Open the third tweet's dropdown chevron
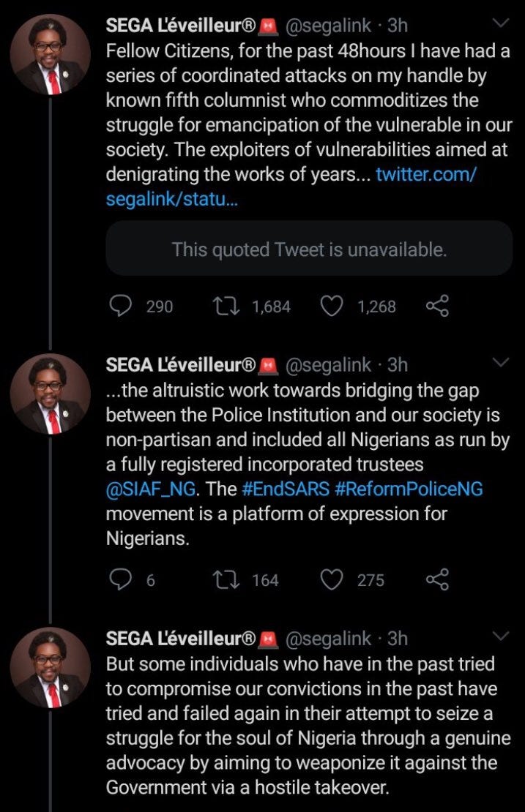This screenshot has height=812, width=525. (x=501, y=636)
